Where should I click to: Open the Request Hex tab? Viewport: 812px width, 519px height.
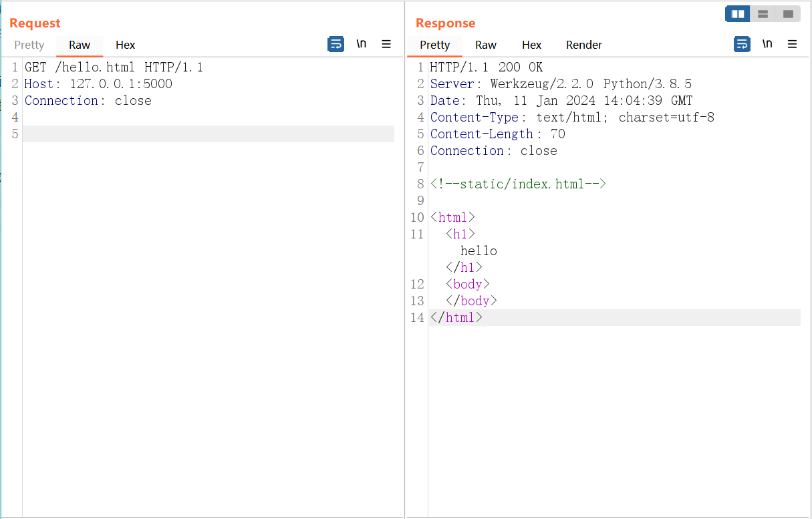[x=125, y=45]
